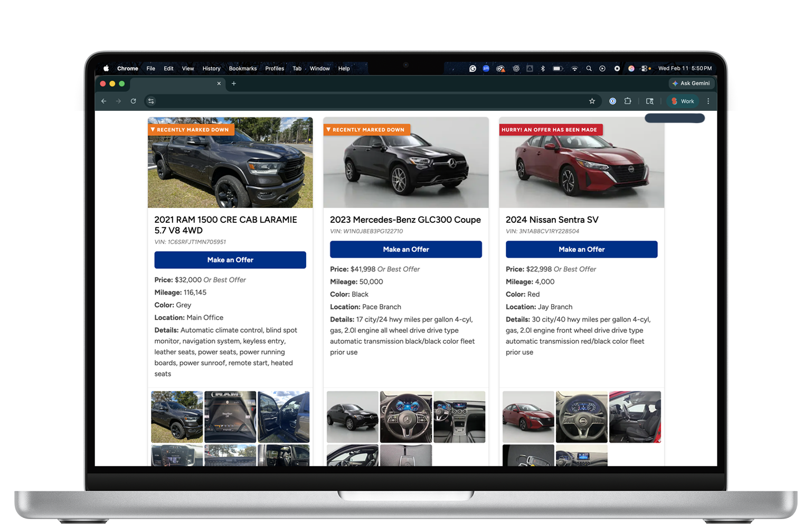
Task: Make an Offer on the Mercedes-Benz GLC300
Action: (406, 249)
